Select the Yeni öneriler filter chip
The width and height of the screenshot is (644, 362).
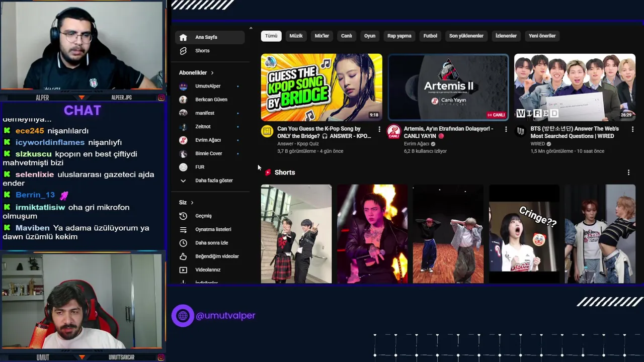point(542,36)
